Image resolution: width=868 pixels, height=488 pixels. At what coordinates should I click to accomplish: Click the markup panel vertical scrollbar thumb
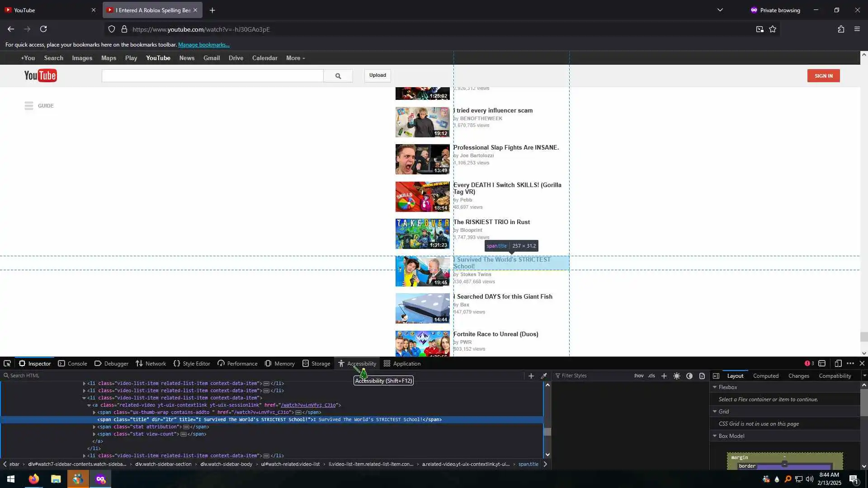click(547, 432)
